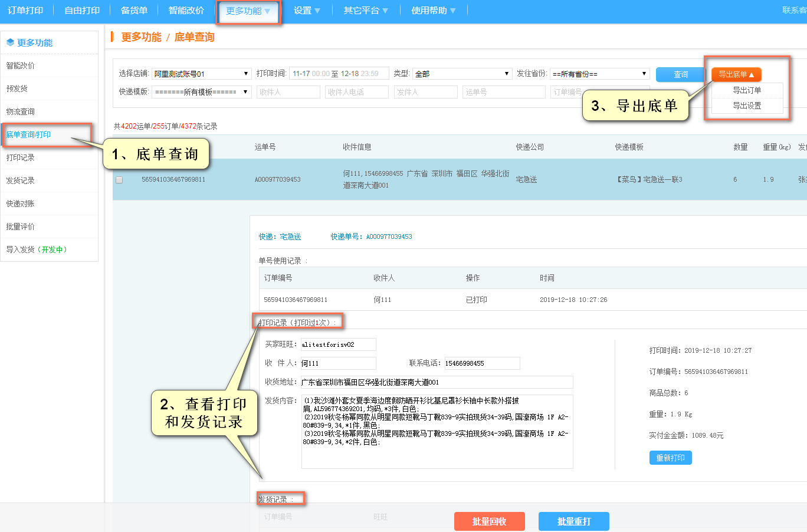Click the 收件人 recipient filter field

(x=288, y=92)
